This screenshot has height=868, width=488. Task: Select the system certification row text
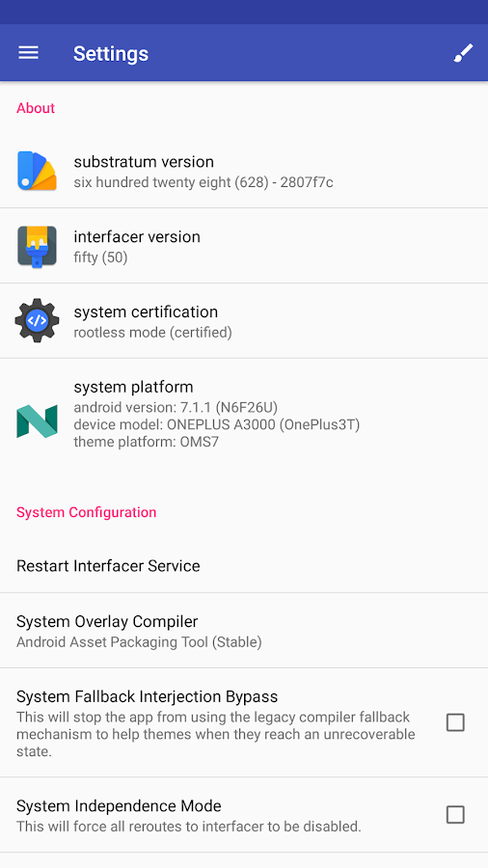click(152, 321)
